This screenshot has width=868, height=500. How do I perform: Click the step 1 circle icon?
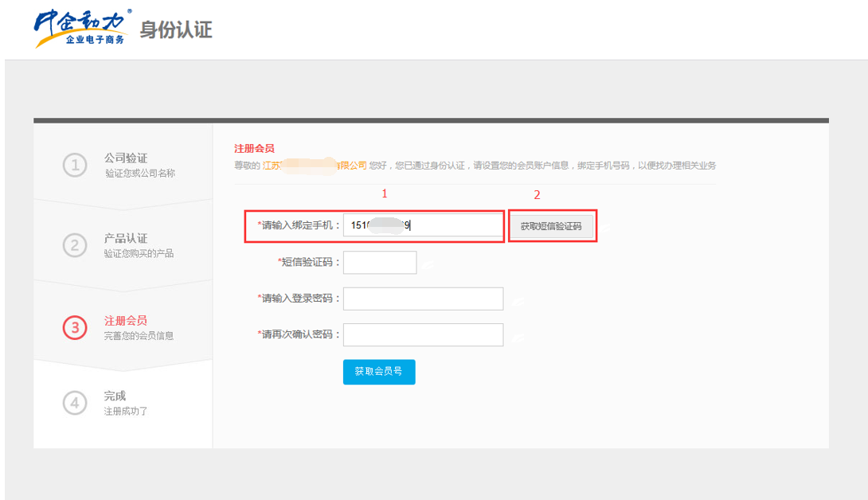click(x=74, y=165)
